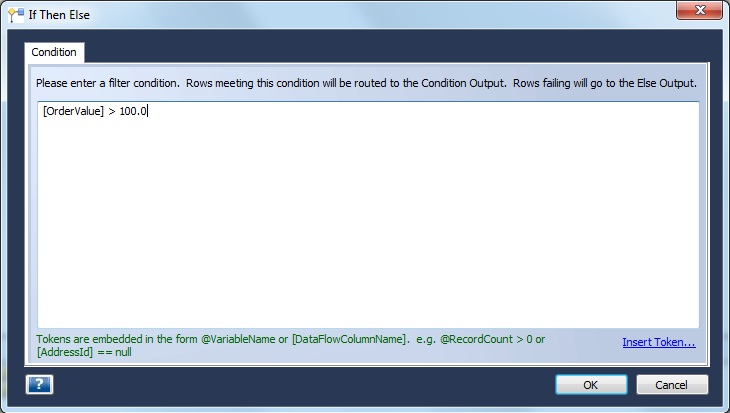The height and width of the screenshot is (413, 730).
Task: Click the '[OrderValue] > 100.0' expression text
Action: (x=95, y=111)
